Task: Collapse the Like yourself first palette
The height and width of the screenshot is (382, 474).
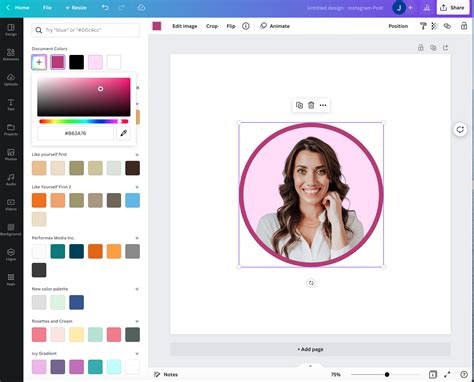Action: pyautogui.click(x=137, y=155)
